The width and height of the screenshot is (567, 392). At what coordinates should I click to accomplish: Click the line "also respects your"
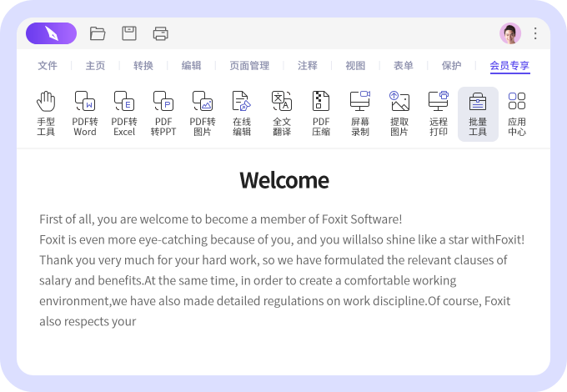[88, 321]
